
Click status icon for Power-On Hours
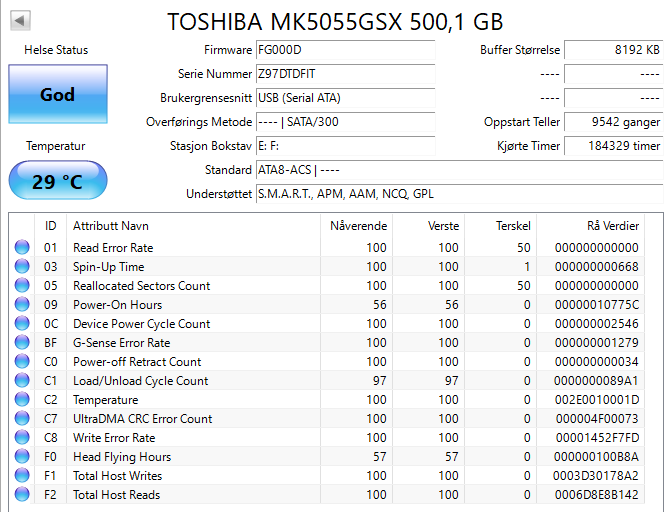[22, 304]
